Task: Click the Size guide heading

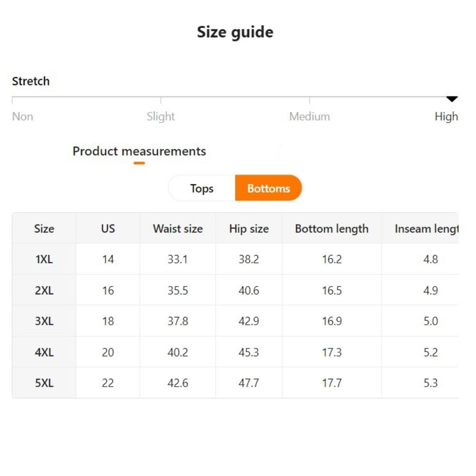Action: [235, 32]
